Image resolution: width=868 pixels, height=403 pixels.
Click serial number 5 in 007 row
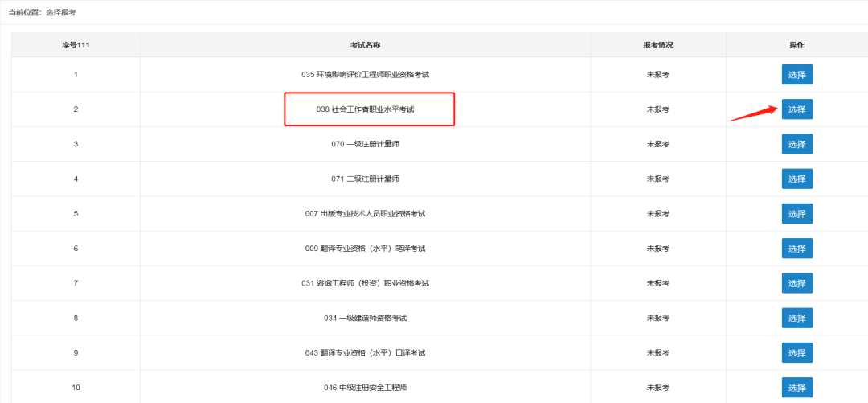[x=76, y=213]
